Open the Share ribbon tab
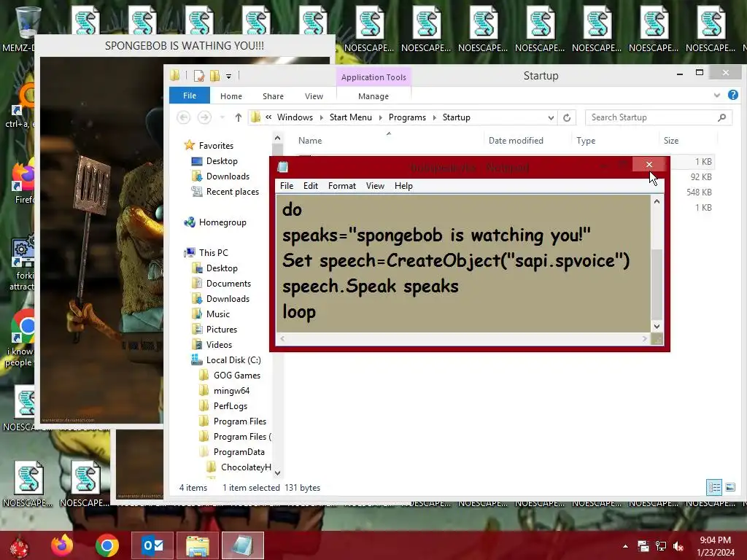 (x=273, y=96)
